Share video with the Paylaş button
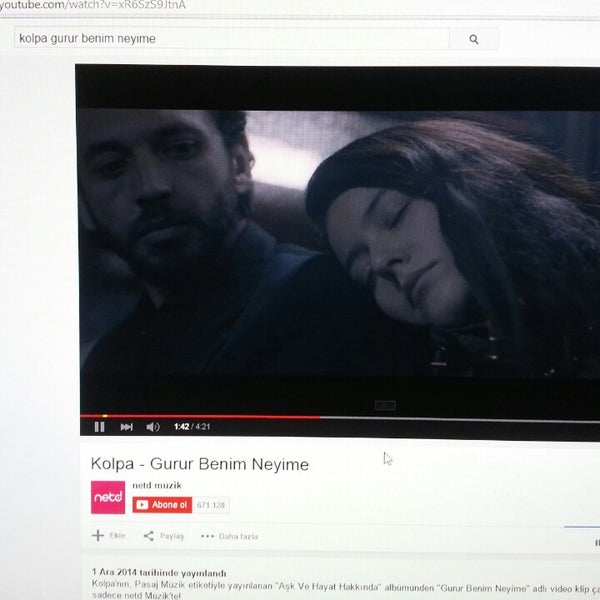Viewport: 600px width, 600px height. [x=164, y=536]
